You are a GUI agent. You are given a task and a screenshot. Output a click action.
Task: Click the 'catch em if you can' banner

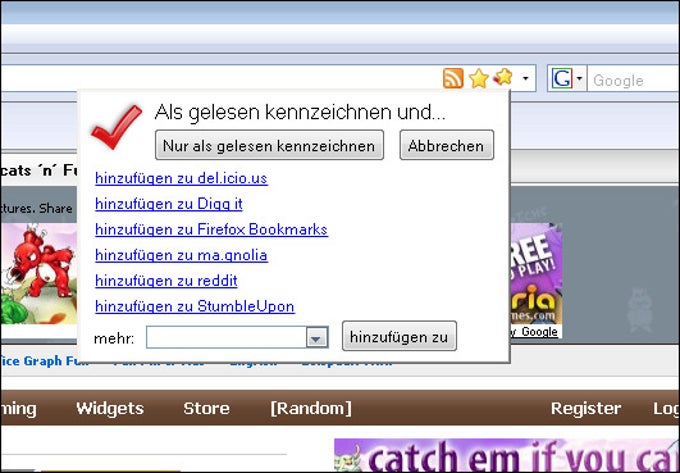507,455
